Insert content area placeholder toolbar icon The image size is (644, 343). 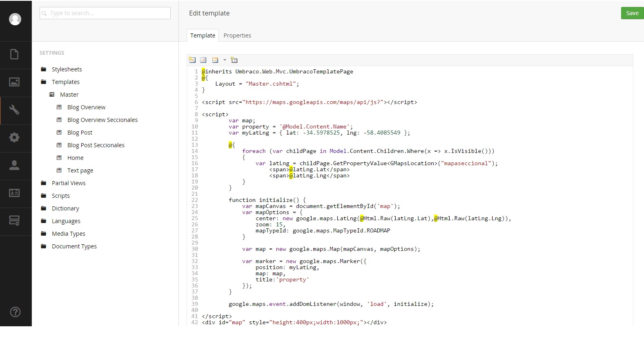pos(234,60)
